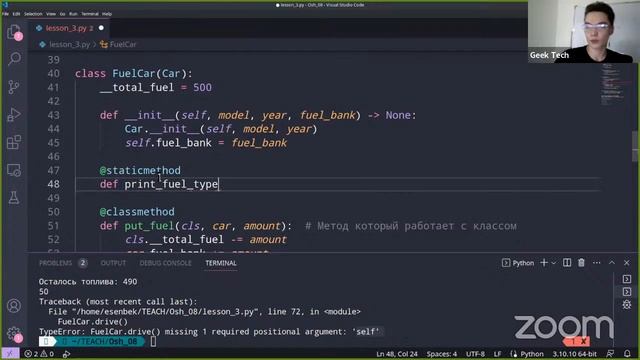Close the bottom panel

pos(627,263)
